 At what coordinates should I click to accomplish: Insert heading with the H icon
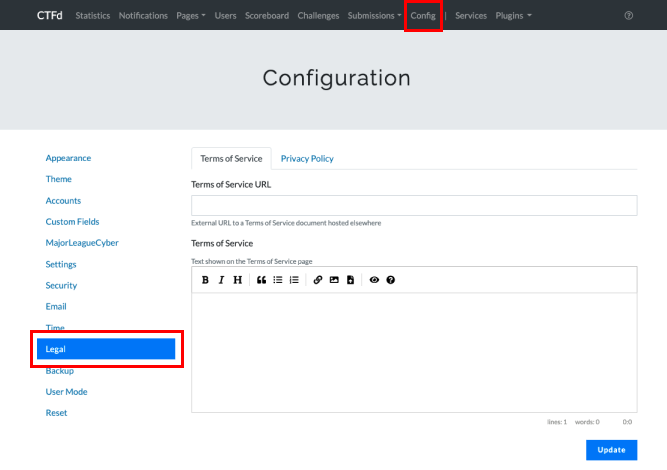pyautogui.click(x=237, y=280)
